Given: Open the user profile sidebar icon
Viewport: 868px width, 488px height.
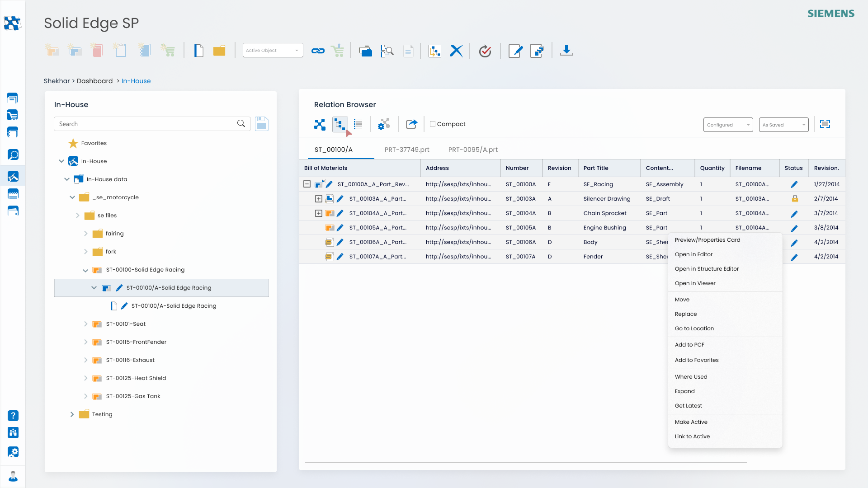Looking at the screenshot, I should pos(13,476).
